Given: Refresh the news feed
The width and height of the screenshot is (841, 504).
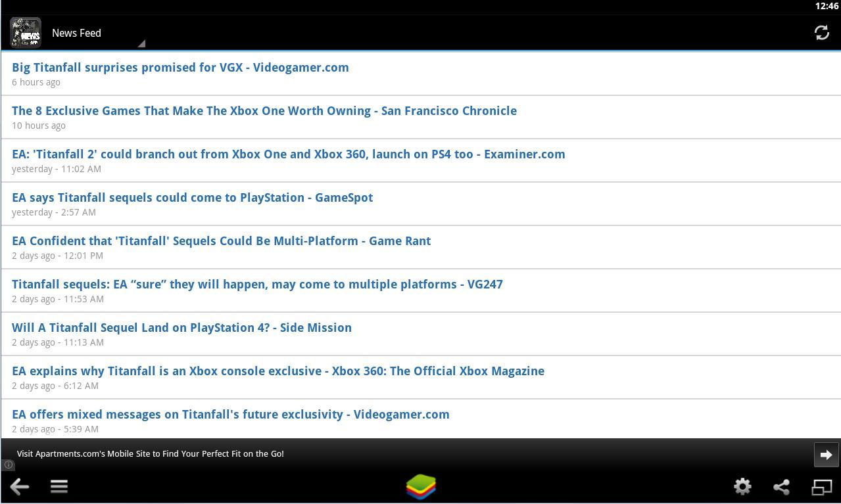Looking at the screenshot, I should 821,32.
